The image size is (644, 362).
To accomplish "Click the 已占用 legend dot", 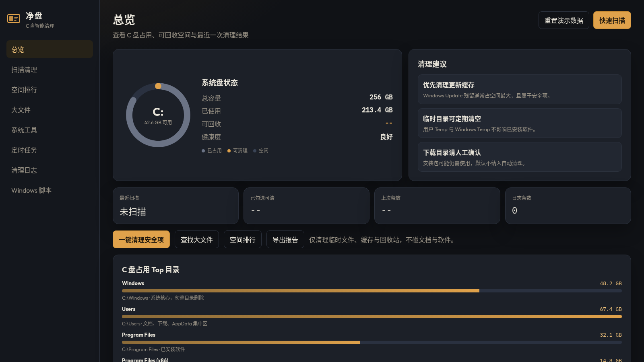I will pos(203,151).
